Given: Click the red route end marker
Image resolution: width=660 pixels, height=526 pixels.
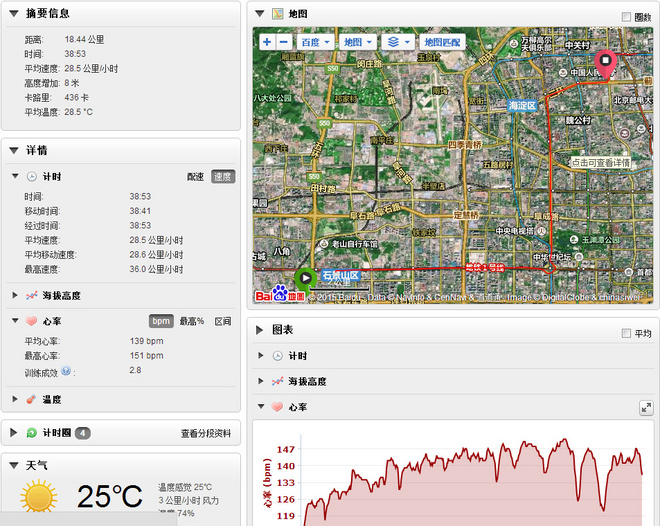Looking at the screenshot, I should [606, 63].
